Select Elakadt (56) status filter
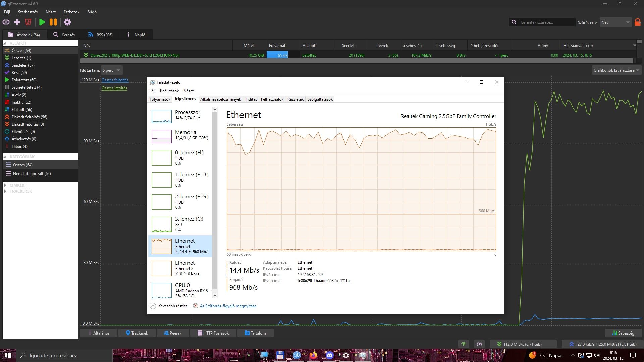This screenshot has height=362, width=644. [40, 110]
